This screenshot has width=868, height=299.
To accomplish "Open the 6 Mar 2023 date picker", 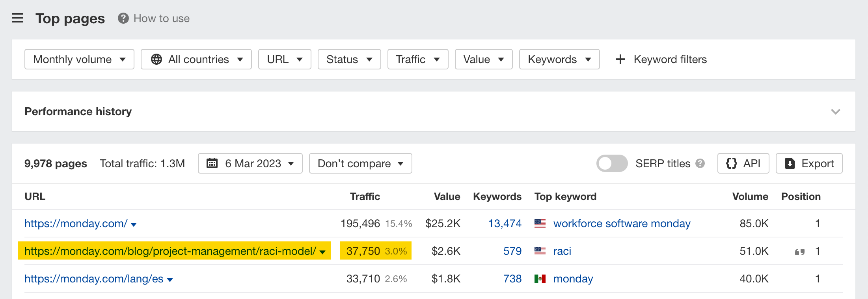I will (x=250, y=163).
